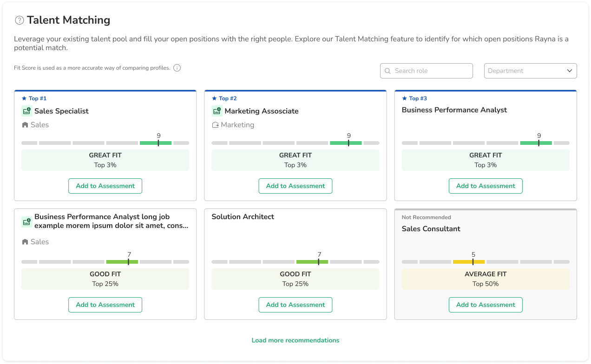Click the Marketing department icon

point(215,125)
